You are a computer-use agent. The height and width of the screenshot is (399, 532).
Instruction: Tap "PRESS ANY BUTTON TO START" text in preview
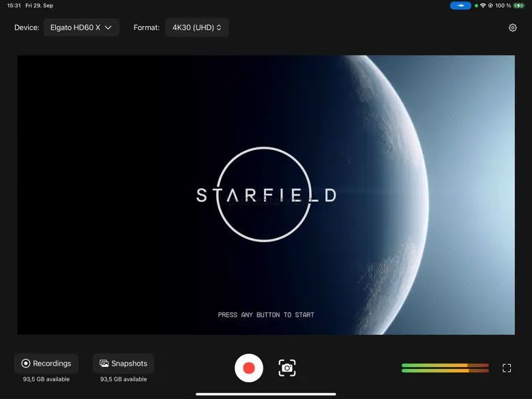pyautogui.click(x=266, y=315)
